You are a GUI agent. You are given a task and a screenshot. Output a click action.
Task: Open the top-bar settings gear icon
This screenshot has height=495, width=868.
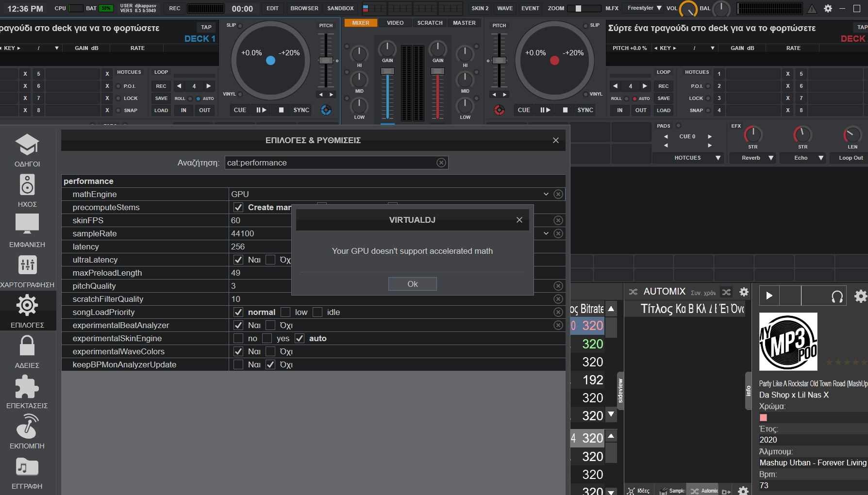click(x=828, y=8)
